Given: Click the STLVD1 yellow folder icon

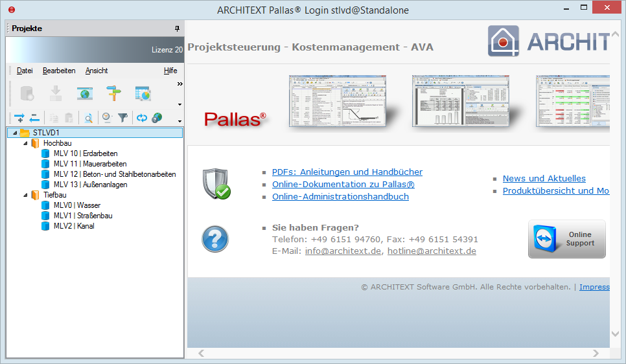Looking at the screenshot, I should (25, 133).
